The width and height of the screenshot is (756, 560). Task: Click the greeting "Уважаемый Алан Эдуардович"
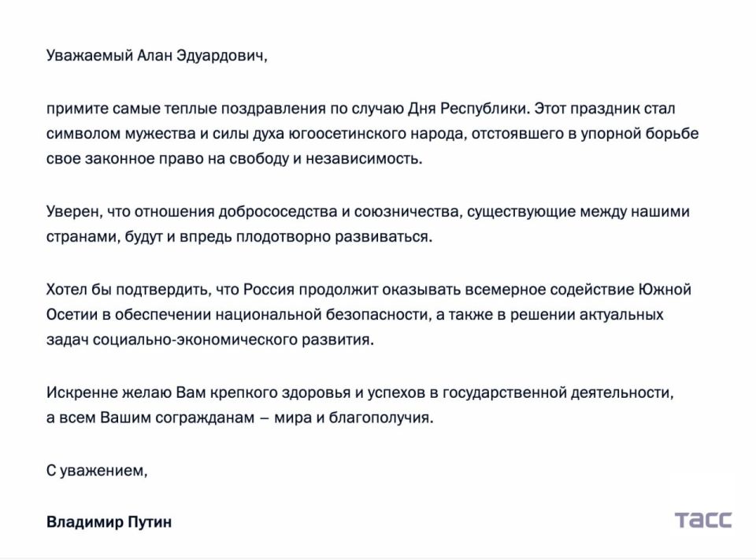click(155, 57)
